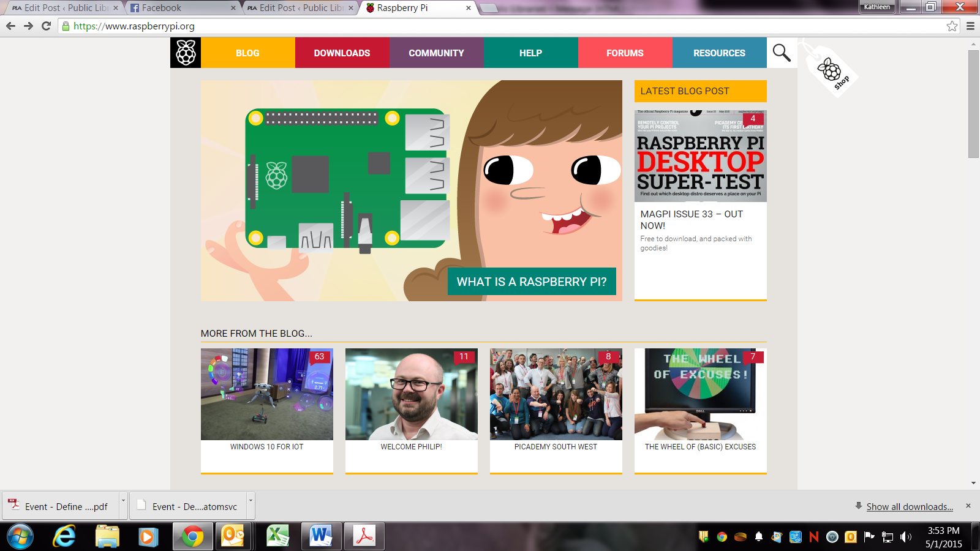This screenshot has width=980, height=551.
Task: Open the Chrome hamburger menu
Action: point(970,26)
